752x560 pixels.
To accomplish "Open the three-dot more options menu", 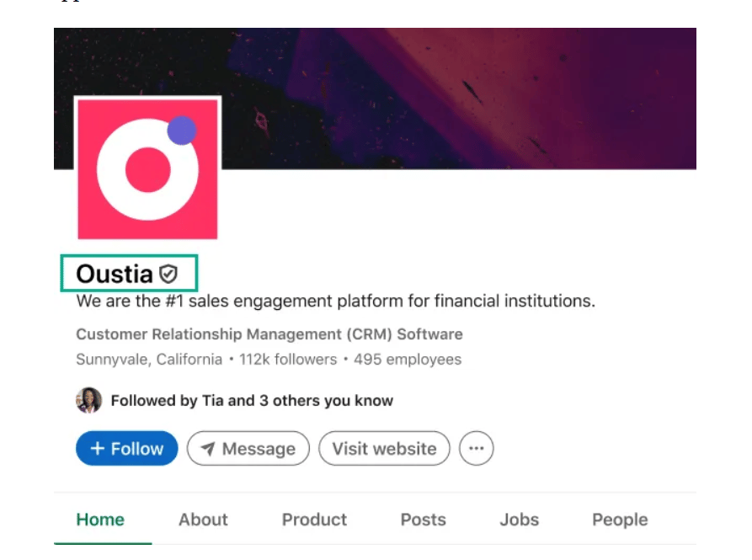I will 477,448.
